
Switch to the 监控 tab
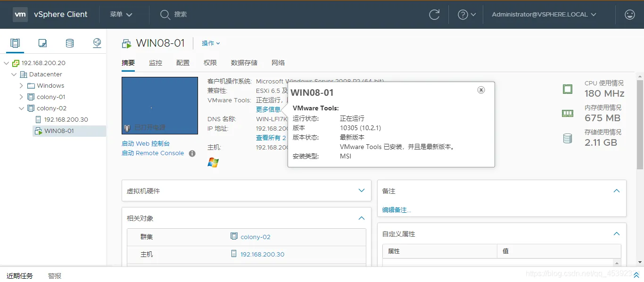click(x=156, y=63)
